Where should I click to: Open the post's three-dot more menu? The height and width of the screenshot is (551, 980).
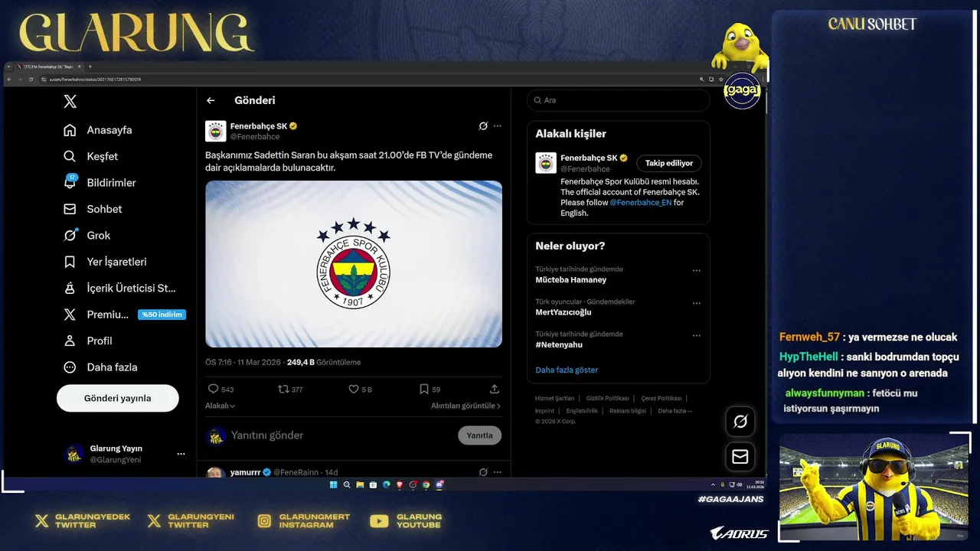(x=498, y=126)
